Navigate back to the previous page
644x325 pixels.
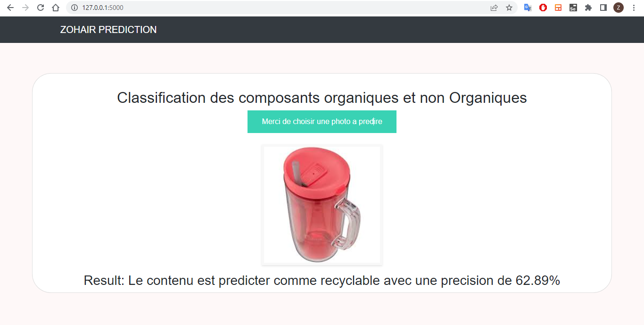[10, 8]
